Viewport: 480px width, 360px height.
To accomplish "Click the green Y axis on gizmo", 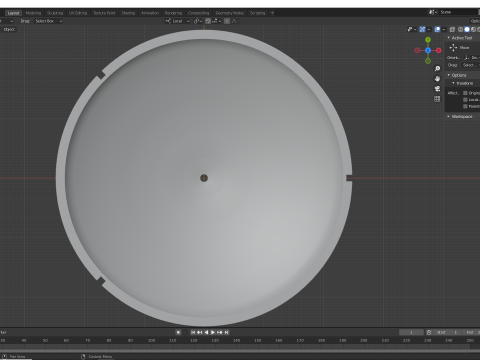I will pos(428,40).
